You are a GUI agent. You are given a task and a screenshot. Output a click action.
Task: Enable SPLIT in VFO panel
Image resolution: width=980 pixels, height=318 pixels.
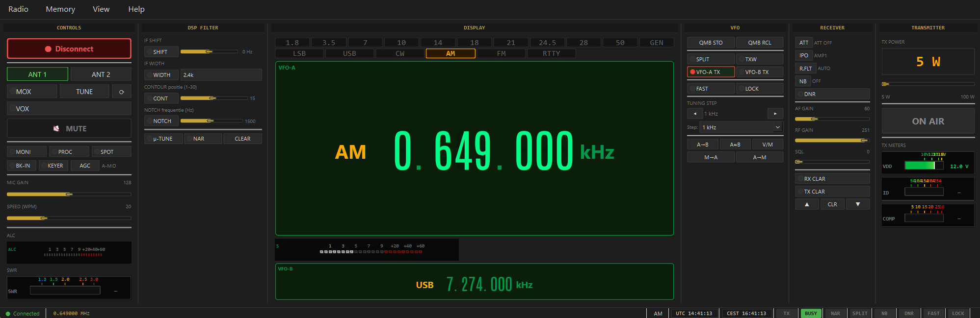pyautogui.click(x=711, y=59)
